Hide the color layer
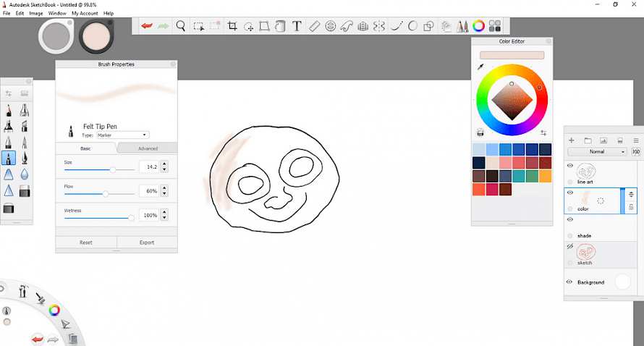 [569, 193]
